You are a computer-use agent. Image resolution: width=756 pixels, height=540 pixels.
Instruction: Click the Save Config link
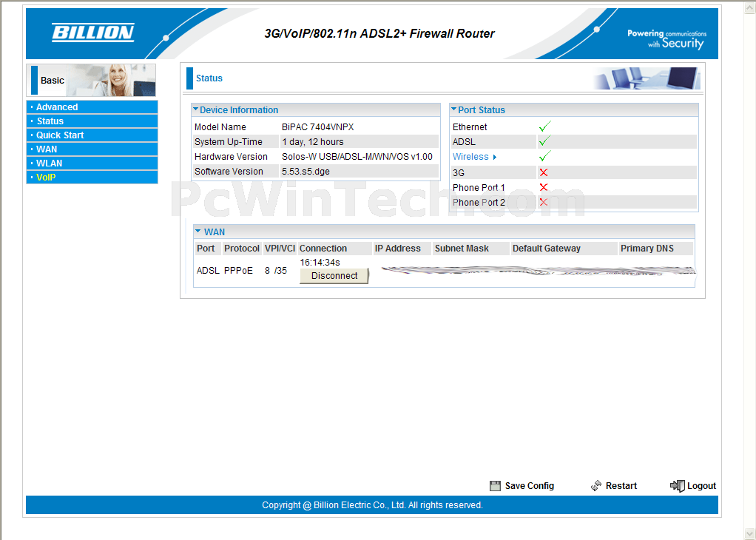[530, 486]
